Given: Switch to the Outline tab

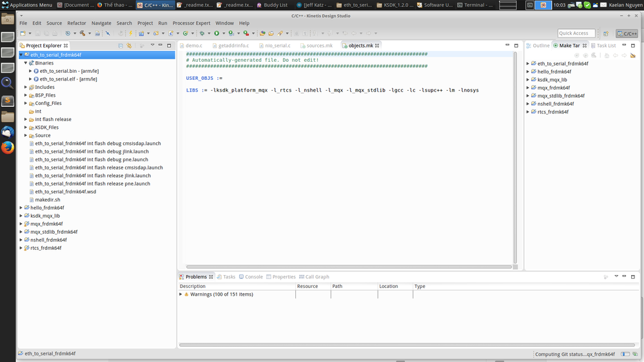Looking at the screenshot, I should click(x=538, y=46).
